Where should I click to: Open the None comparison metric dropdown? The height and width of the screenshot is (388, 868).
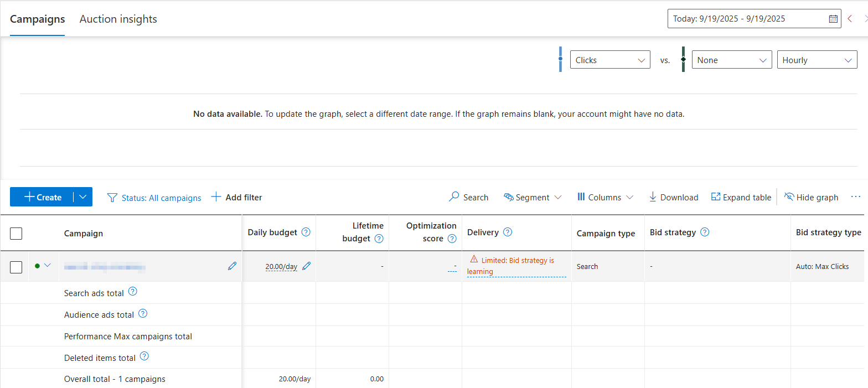coord(732,60)
